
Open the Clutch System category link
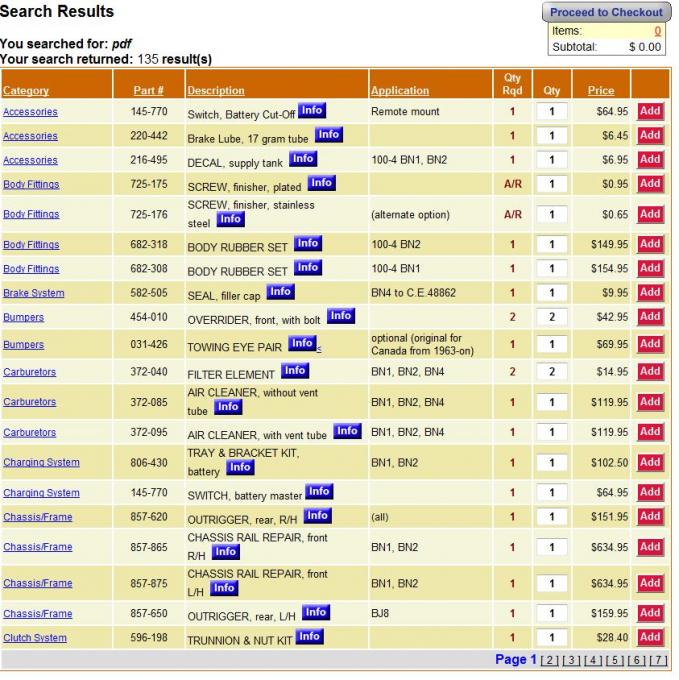35,638
